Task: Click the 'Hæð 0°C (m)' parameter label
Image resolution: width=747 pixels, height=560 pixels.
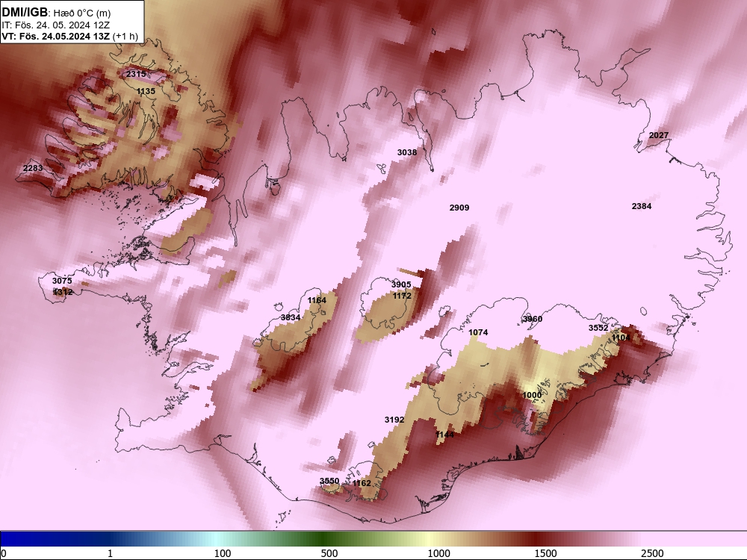Action: pyautogui.click(x=81, y=13)
